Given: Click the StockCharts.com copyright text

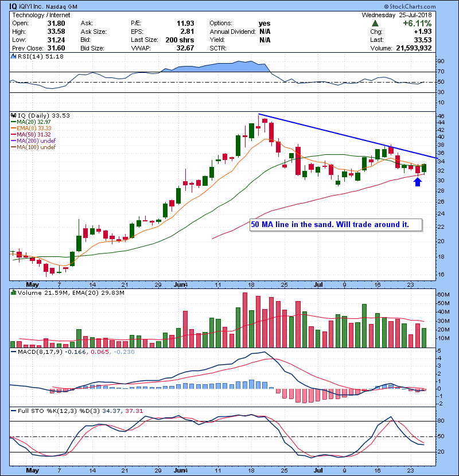Looking at the screenshot, I should 410,6.
